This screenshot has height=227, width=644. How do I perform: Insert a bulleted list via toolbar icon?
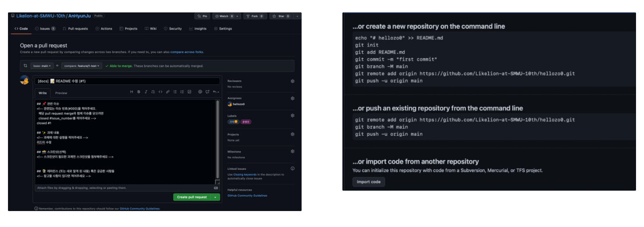point(175,92)
